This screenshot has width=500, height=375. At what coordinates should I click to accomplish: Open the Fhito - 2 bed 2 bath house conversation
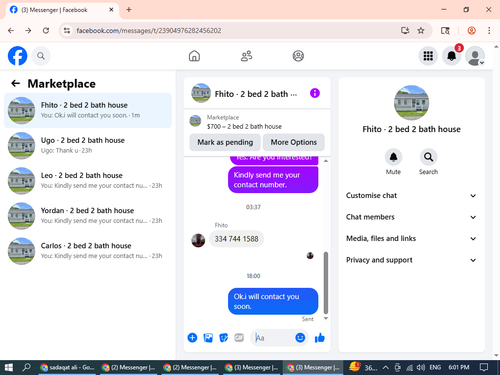[x=88, y=110]
